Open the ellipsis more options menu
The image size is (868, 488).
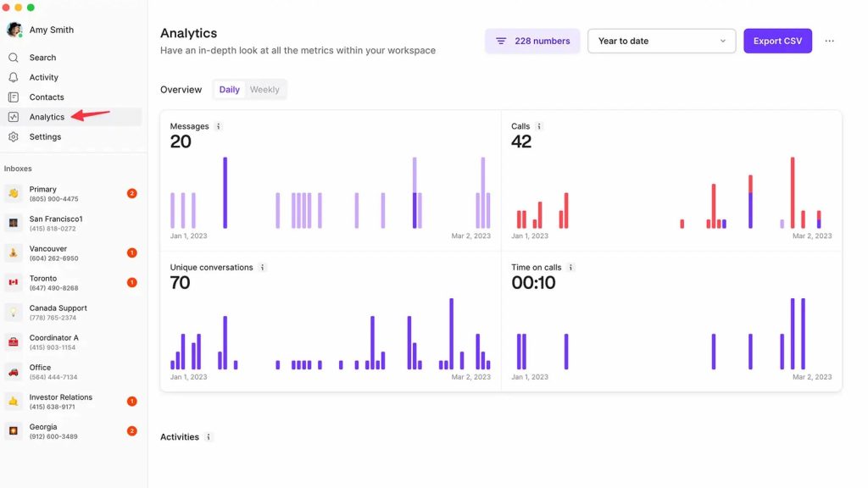pyautogui.click(x=828, y=41)
